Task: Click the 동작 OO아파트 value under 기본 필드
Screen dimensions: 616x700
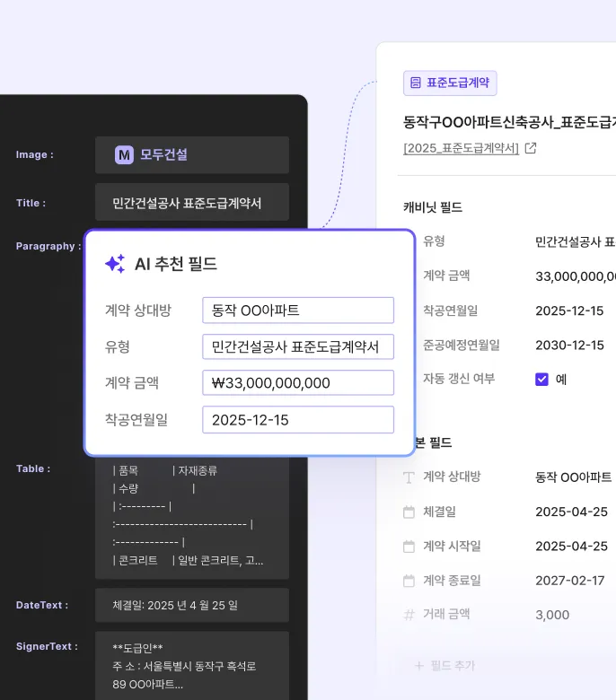Action: [574, 477]
